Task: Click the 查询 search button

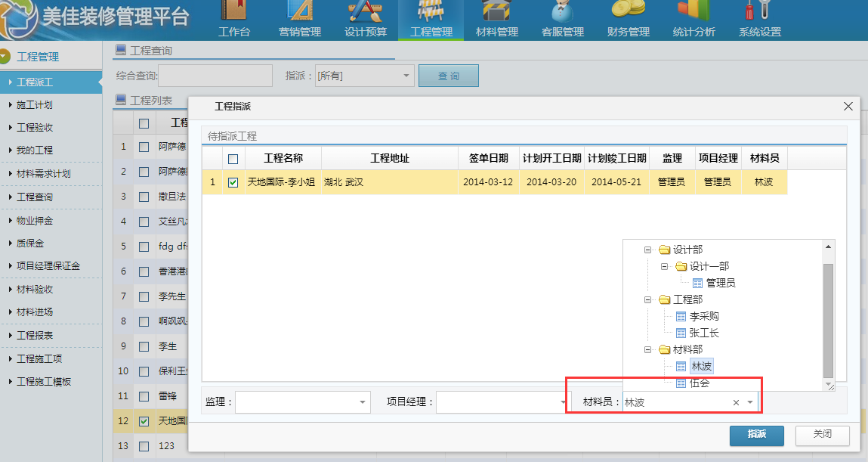Action: 448,75
